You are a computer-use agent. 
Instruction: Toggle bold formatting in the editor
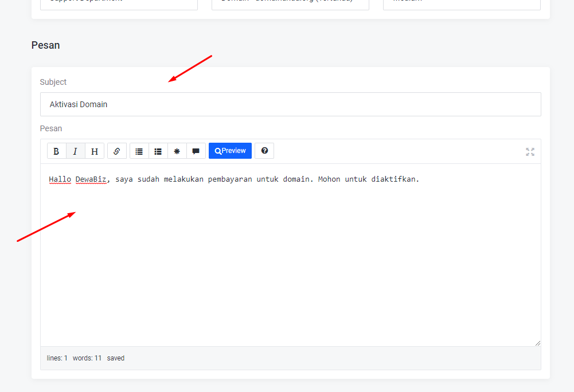[x=56, y=151]
